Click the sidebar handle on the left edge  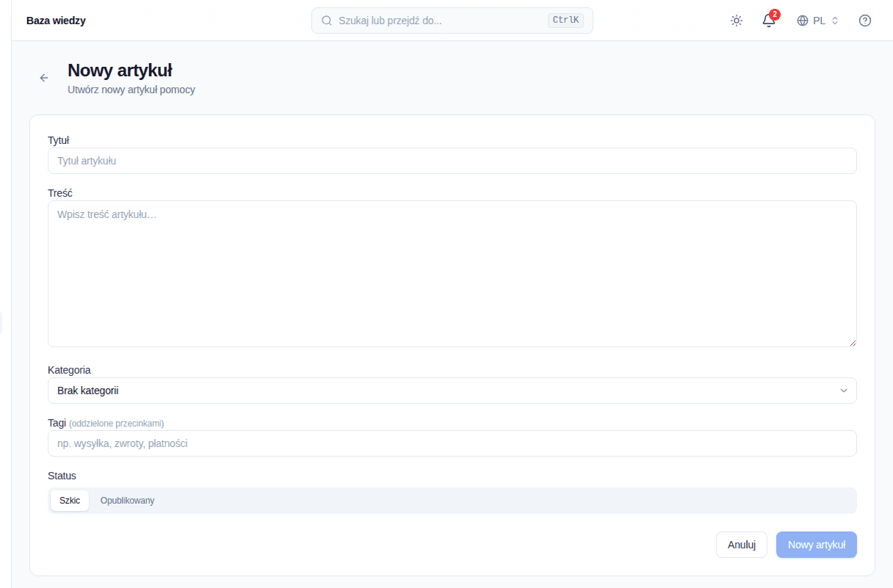point(1,323)
